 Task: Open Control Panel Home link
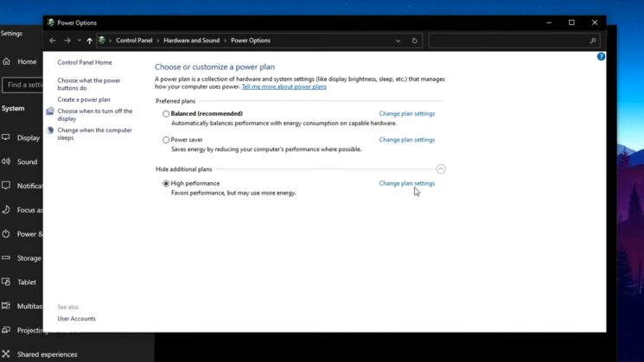pyautogui.click(x=85, y=62)
